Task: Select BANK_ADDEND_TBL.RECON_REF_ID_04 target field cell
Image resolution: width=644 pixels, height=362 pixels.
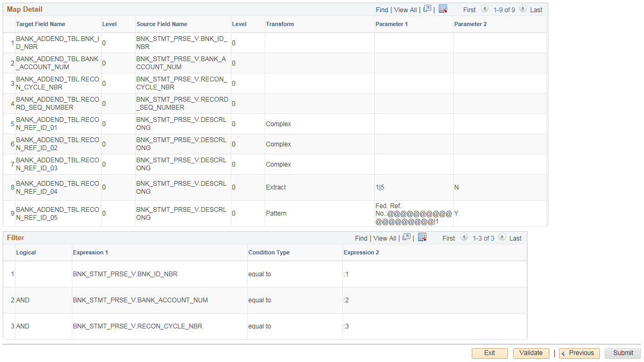Action: pyautogui.click(x=57, y=187)
